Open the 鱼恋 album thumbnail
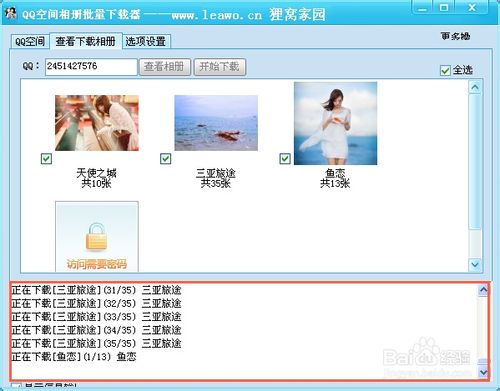Image resolution: width=500 pixels, height=391 pixels. tap(335, 123)
